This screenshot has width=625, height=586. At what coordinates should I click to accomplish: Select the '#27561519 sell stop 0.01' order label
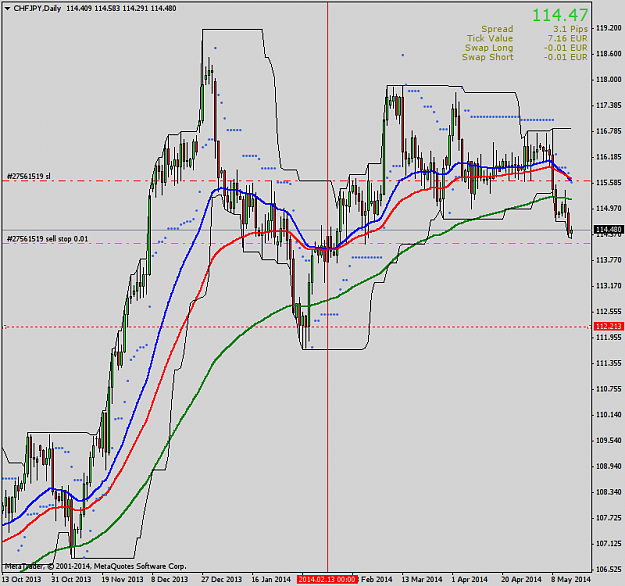pos(47,239)
